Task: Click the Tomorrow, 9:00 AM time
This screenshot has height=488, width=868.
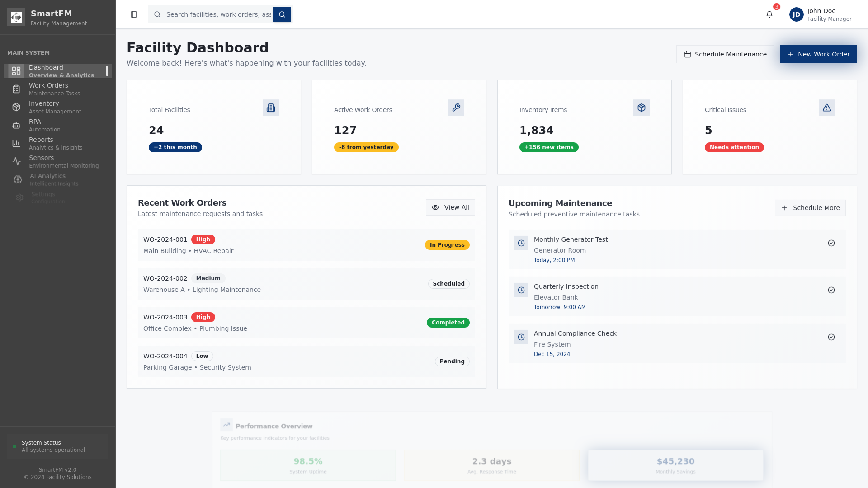Action: point(560,307)
